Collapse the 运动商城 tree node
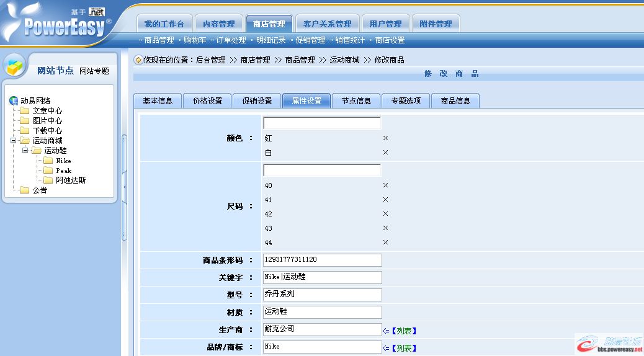 [14, 141]
